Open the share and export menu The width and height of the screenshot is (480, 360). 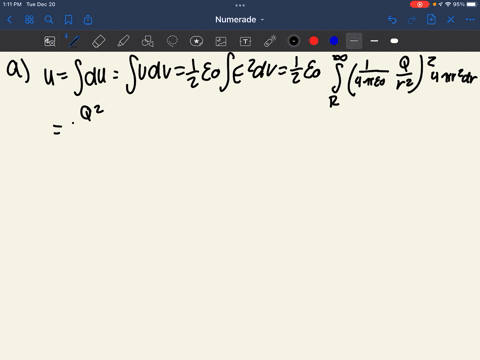pyautogui.click(x=88, y=20)
